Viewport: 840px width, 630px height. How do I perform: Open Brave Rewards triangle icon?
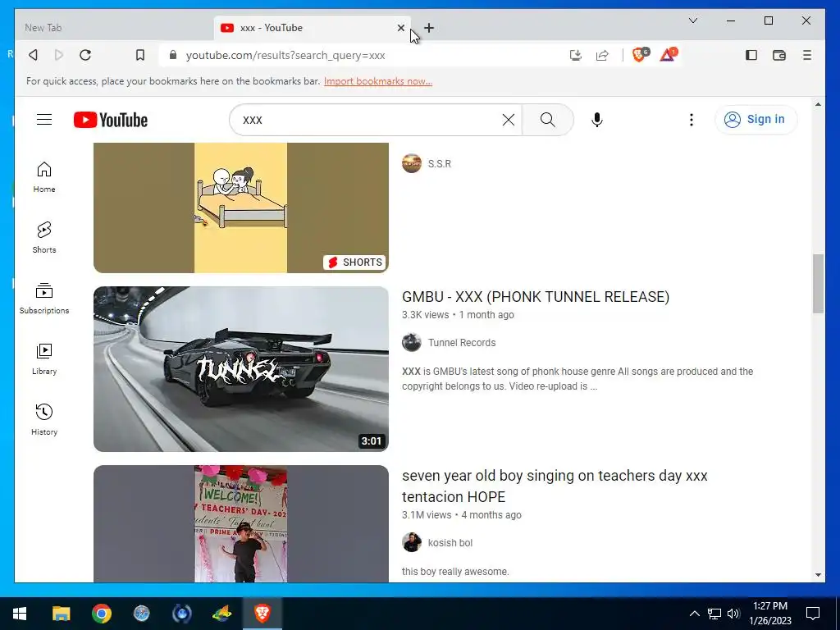click(668, 54)
